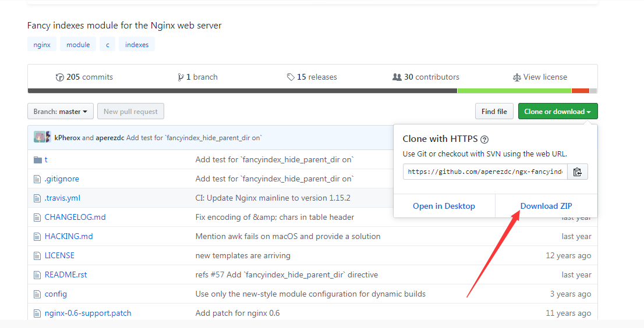Image resolution: width=644 pixels, height=328 pixels.
Task: Open the README.rst file
Action: click(66, 274)
